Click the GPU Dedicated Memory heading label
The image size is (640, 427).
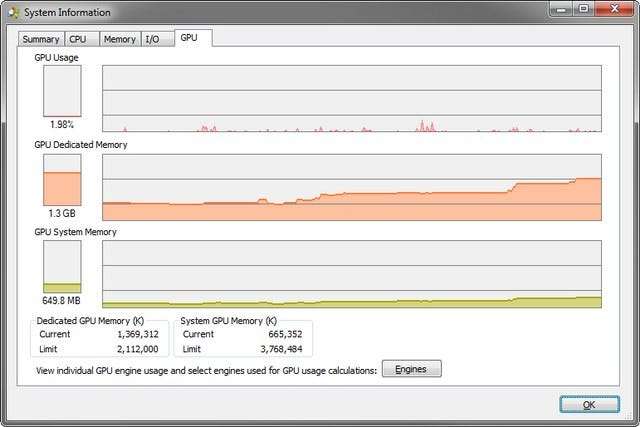[81, 145]
